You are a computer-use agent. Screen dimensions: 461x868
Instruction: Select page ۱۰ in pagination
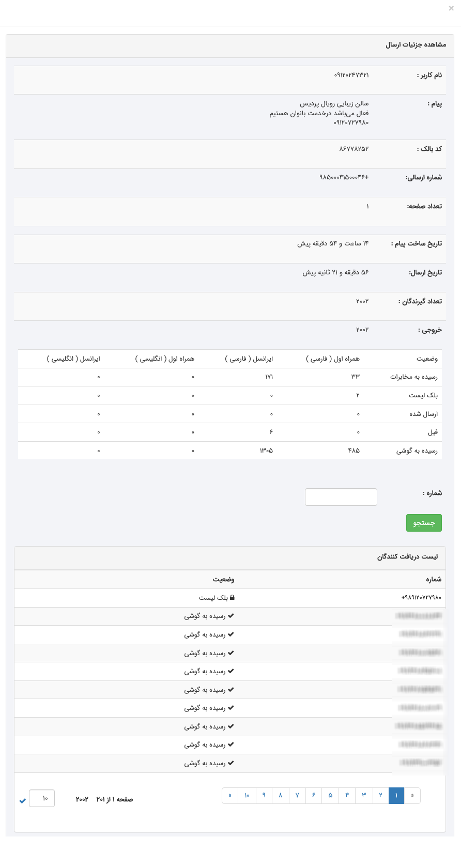click(247, 796)
